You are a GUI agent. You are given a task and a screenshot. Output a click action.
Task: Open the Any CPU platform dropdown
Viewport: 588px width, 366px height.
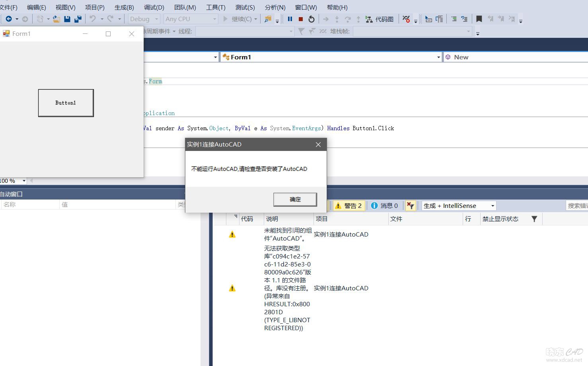(191, 19)
